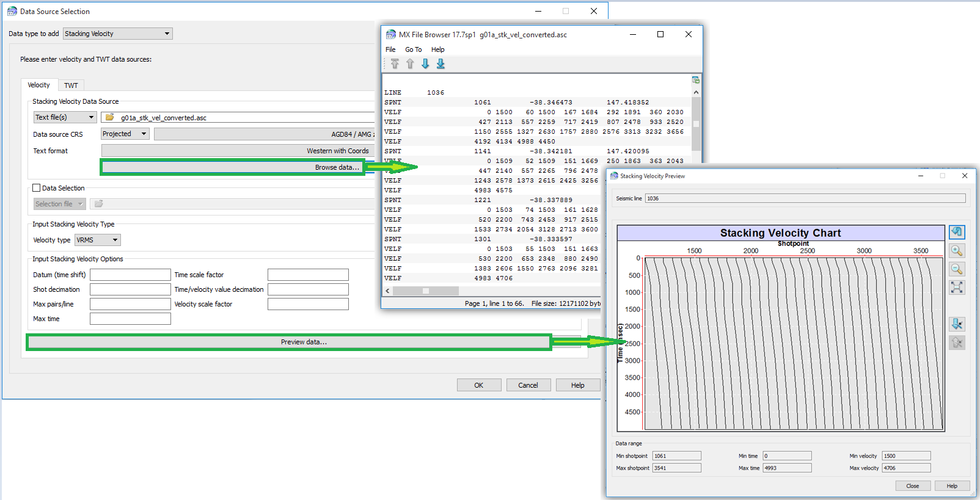The width and height of the screenshot is (980, 500).
Task: Expand the Text file(s) source dropdown
Action: [65, 117]
